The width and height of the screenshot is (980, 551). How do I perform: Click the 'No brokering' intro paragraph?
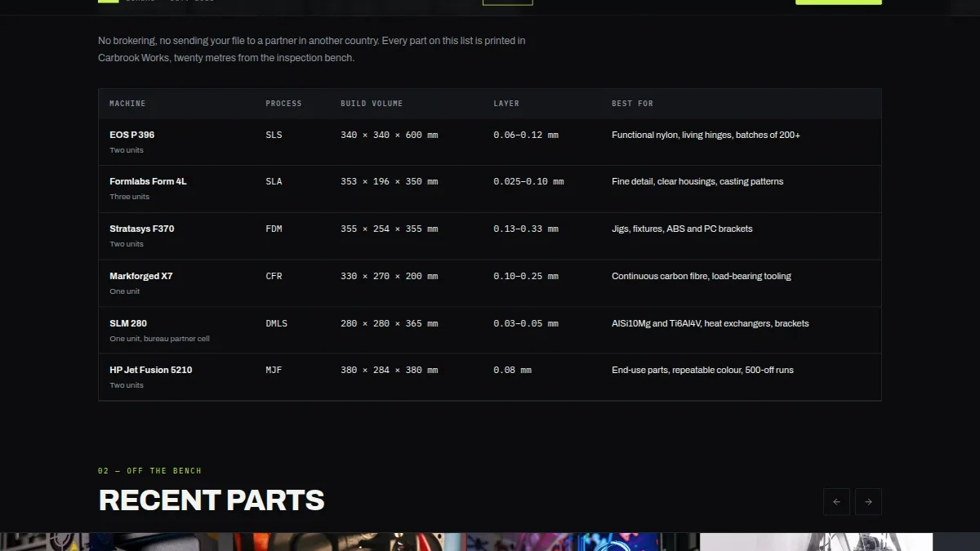coord(312,49)
